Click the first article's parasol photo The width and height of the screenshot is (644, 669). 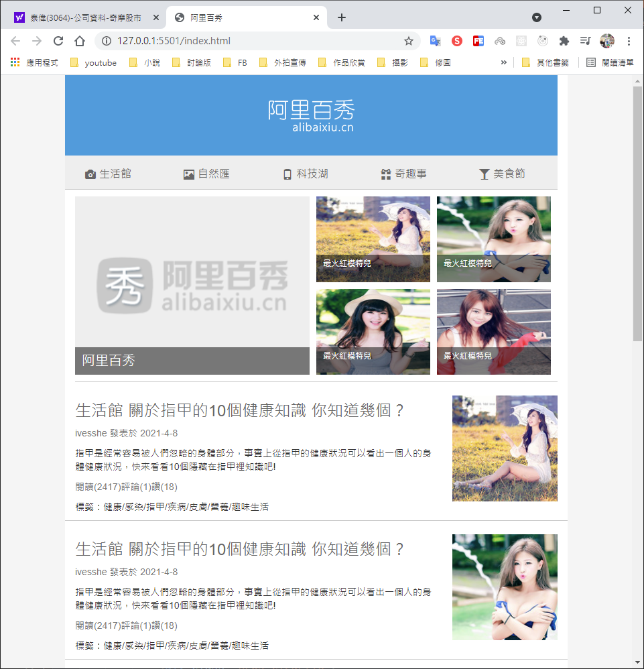(505, 448)
